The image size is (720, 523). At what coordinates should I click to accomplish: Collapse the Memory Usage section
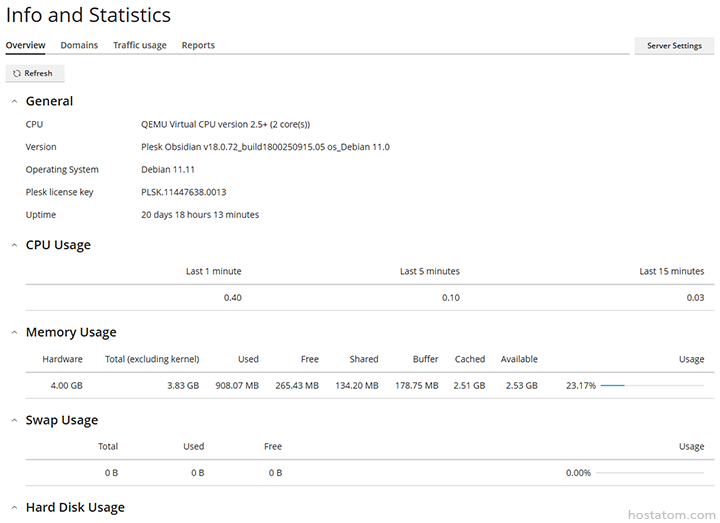[x=13, y=332]
